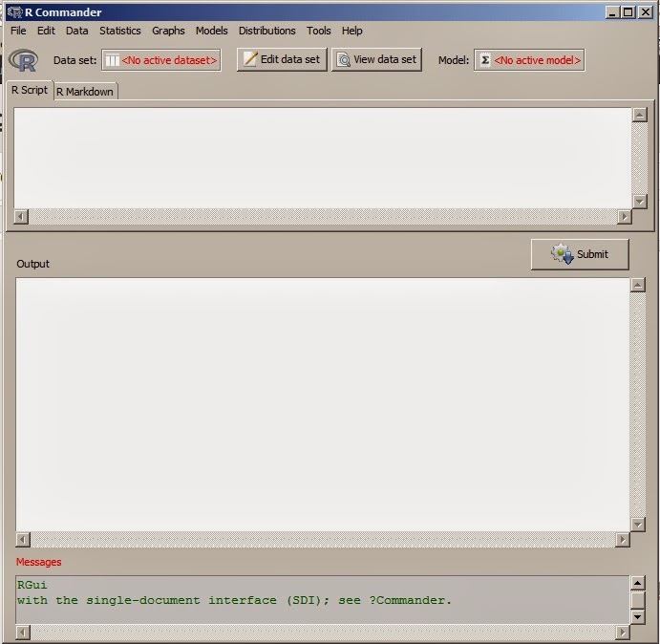660x644 pixels.
Task: Click the No active dataset selector
Action: tap(161, 60)
